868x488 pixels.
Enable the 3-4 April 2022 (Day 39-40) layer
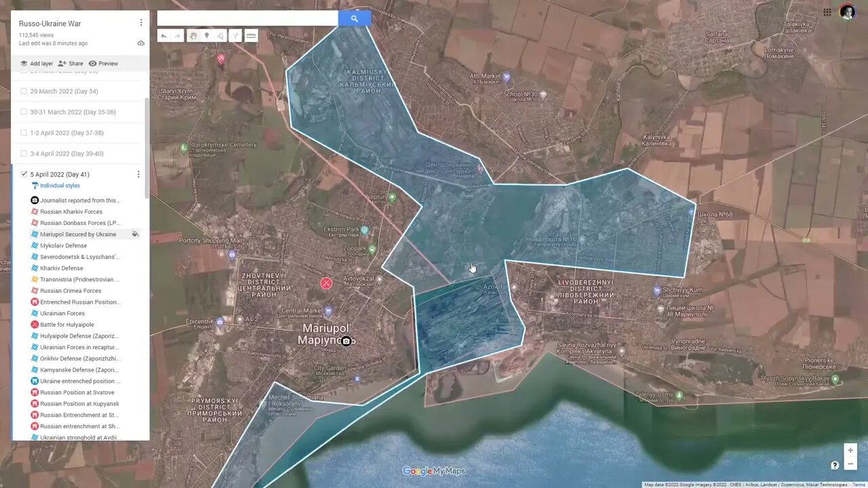[x=24, y=154]
